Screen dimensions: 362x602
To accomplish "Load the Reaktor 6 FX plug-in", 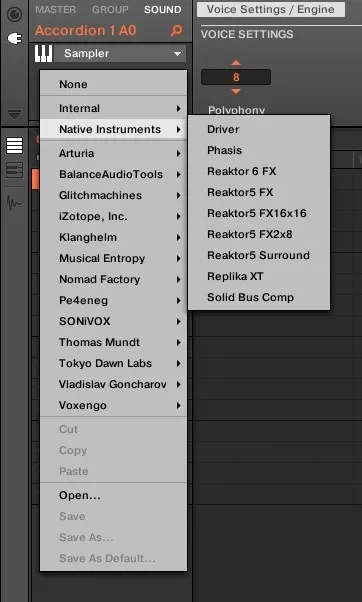I will (x=259, y=171).
